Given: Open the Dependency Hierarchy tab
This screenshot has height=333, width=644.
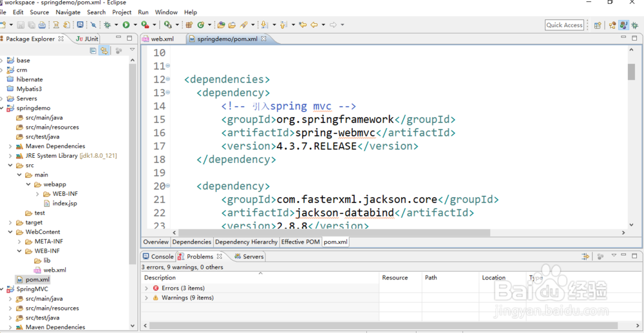Looking at the screenshot, I should tap(246, 242).
